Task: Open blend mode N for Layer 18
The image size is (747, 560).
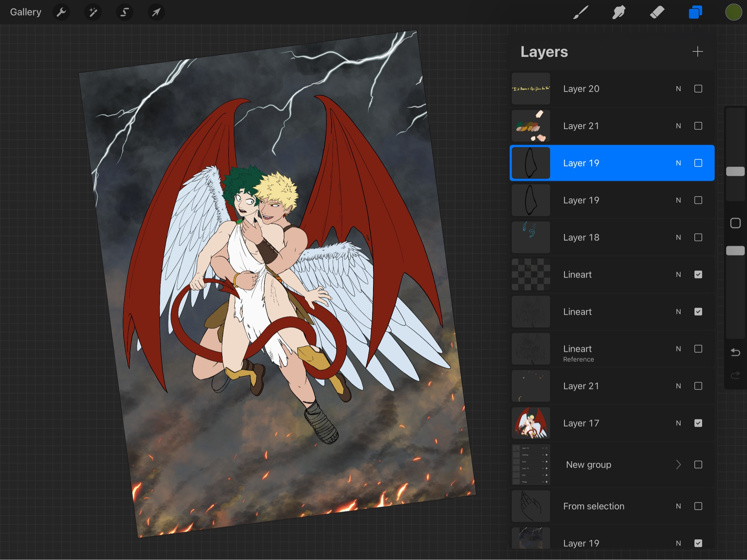Action: [678, 237]
